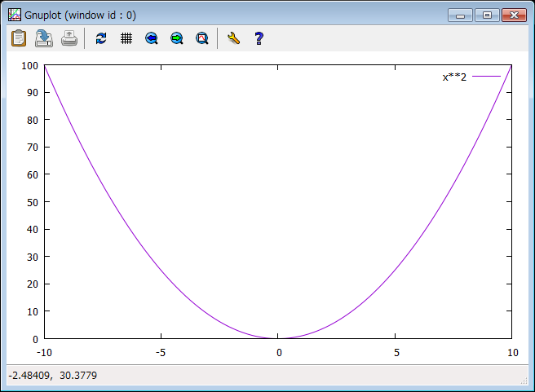Click the Gnuplot window title text
Screen dimensions: 535x392
point(80,15)
